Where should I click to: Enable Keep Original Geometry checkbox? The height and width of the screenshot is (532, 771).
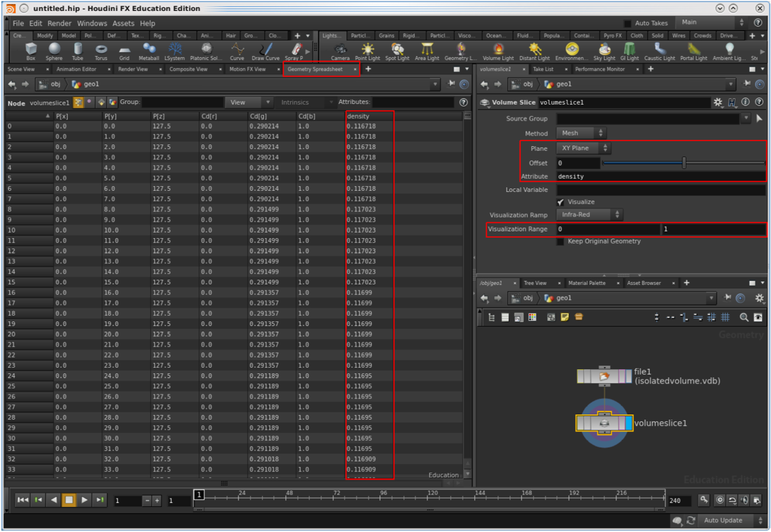(560, 242)
